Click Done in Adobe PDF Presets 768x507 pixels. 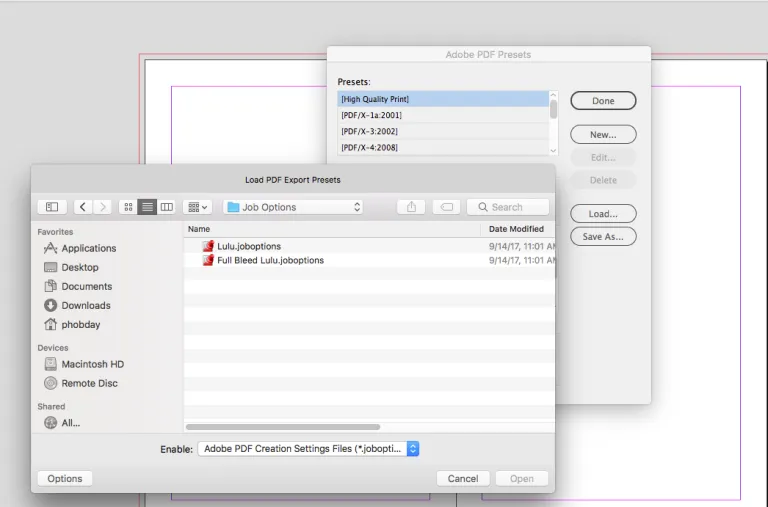[603, 101]
